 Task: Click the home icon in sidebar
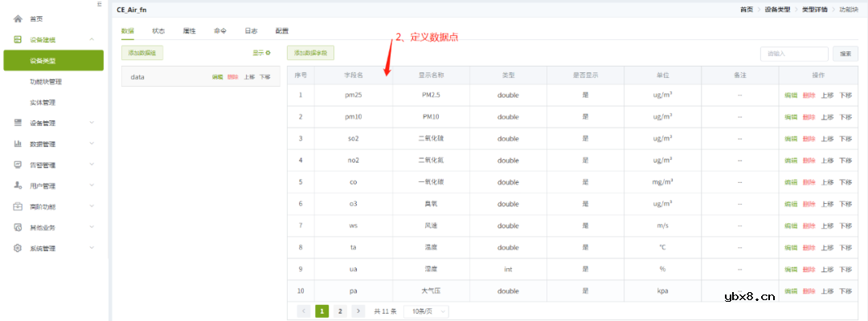(x=18, y=18)
